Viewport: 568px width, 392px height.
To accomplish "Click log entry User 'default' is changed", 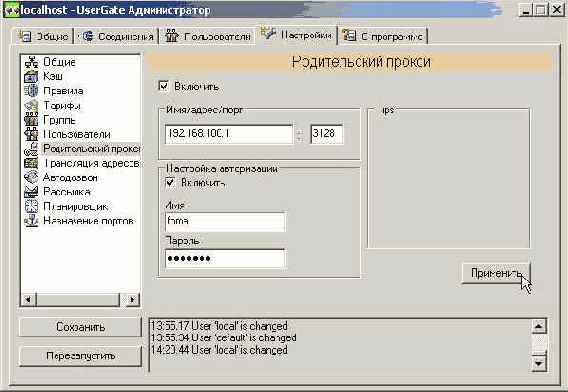I will point(224,338).
